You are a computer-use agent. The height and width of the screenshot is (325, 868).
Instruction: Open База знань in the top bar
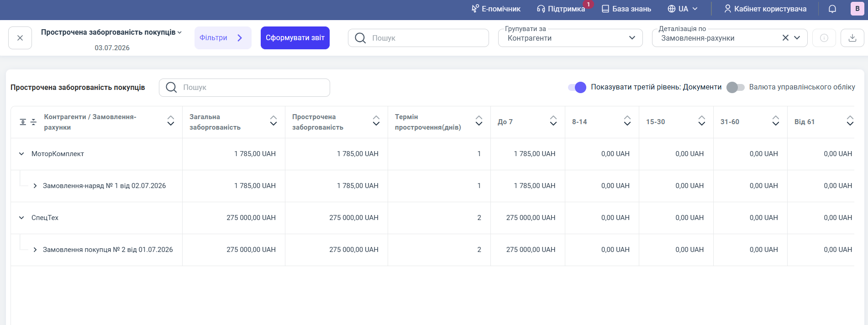[626, 9]
